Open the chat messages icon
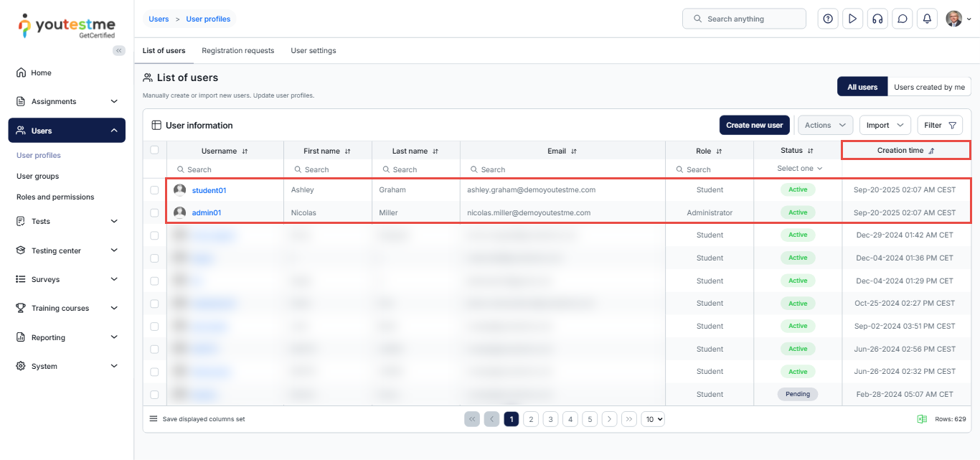 click(903, 19)
